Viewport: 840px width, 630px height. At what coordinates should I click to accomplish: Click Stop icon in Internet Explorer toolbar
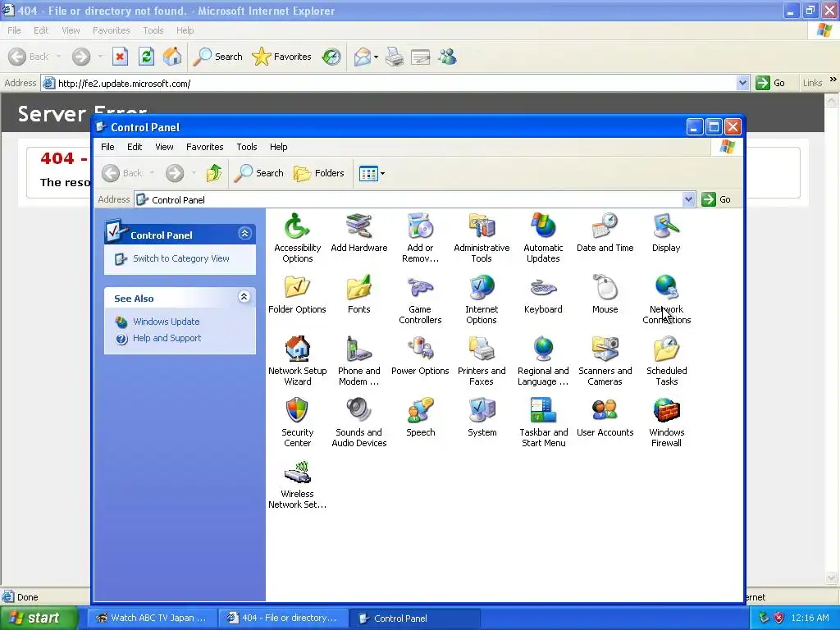coord(120,57)
